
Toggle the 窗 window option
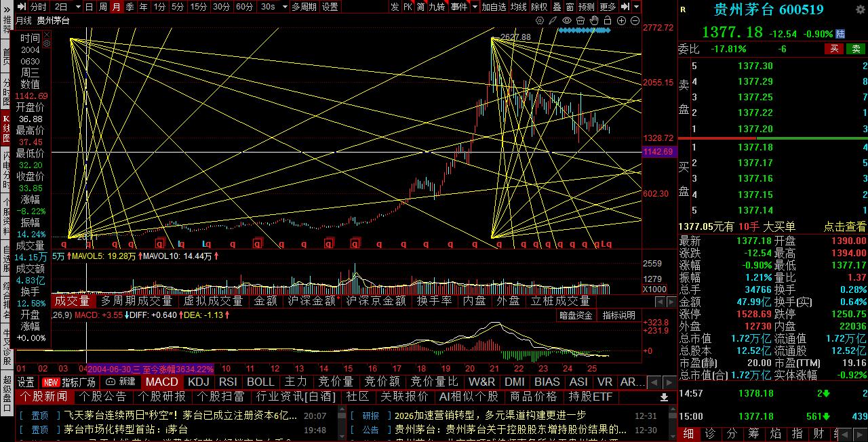[570, 7]
